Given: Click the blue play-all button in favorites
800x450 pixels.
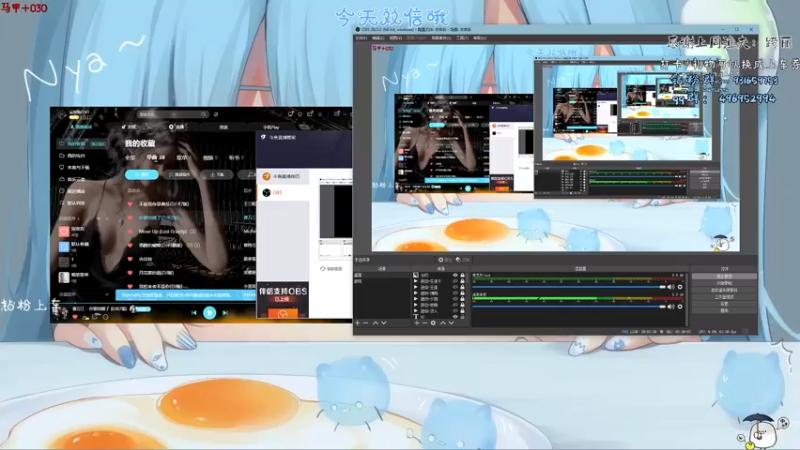Looking at the screenshot, I should pos(142,174).
